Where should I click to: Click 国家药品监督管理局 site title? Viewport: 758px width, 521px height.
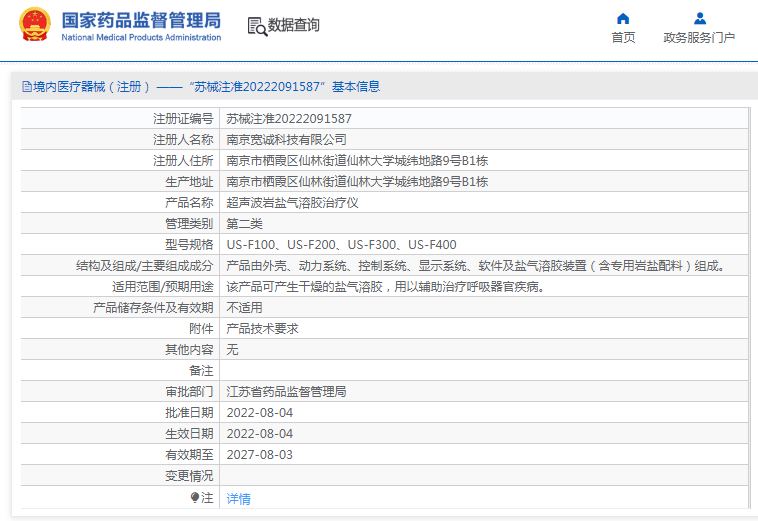click(x=141, y=20)
